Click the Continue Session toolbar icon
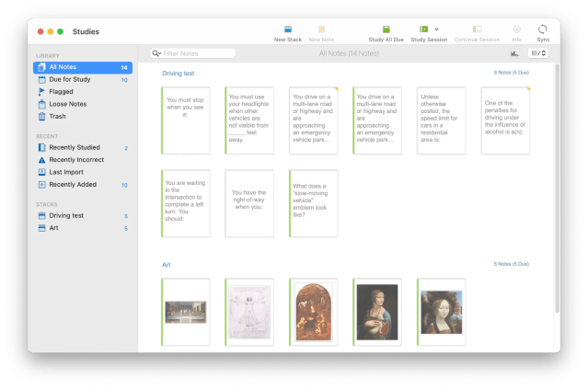588x389 pixels. [477, 34]
